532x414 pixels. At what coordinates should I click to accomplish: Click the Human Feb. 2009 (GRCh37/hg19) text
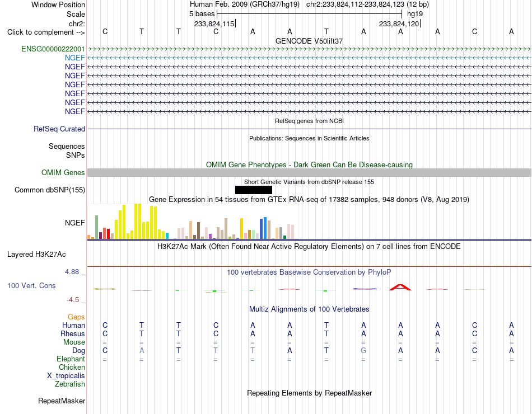click(245, 4)
